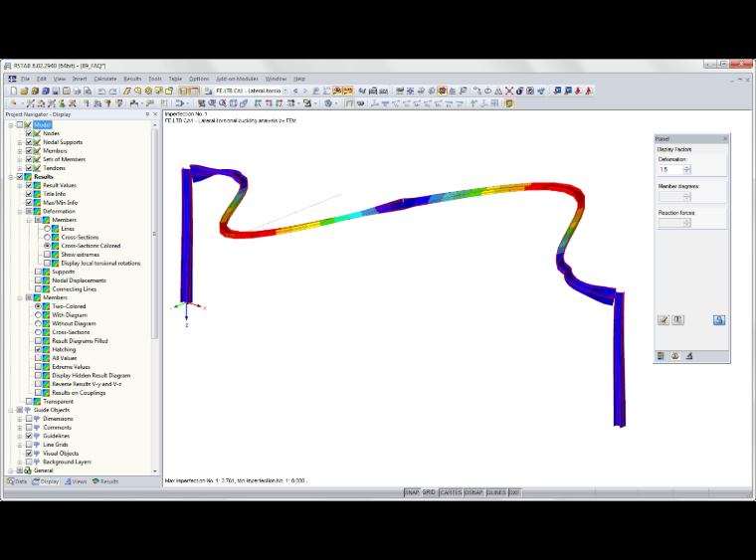Viewport: 756px width, 560px height.
Task: Expand the Background Layers node
Action: click(x=20, y=462)
